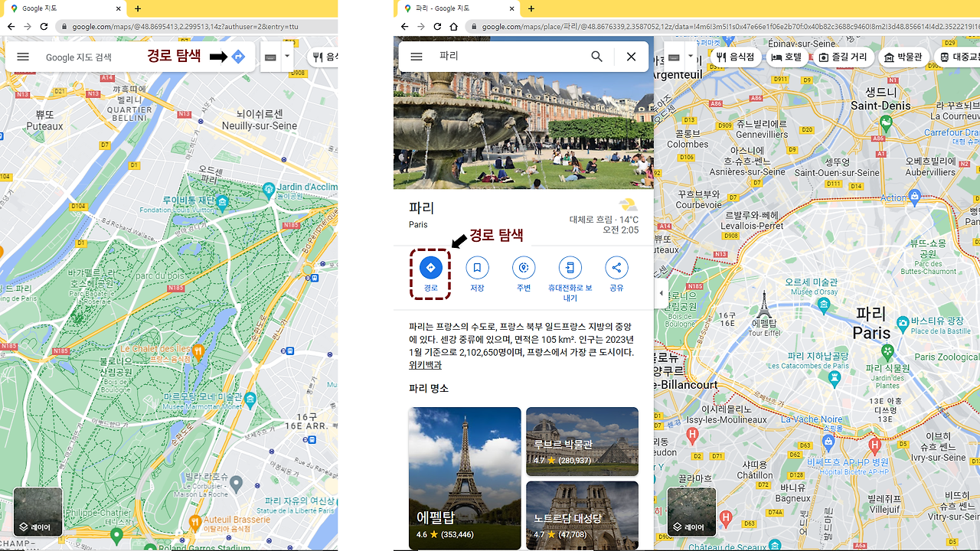Screen dimensions: 980x551
Task: Click Auteuil Brasserie marker on left map
Action: click(194, 522)
